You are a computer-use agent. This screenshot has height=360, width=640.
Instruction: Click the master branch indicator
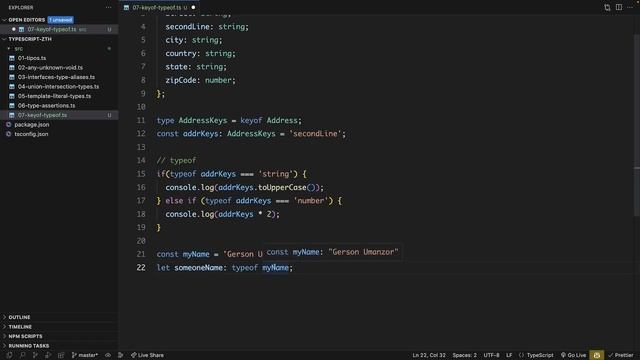coord(85,355)
